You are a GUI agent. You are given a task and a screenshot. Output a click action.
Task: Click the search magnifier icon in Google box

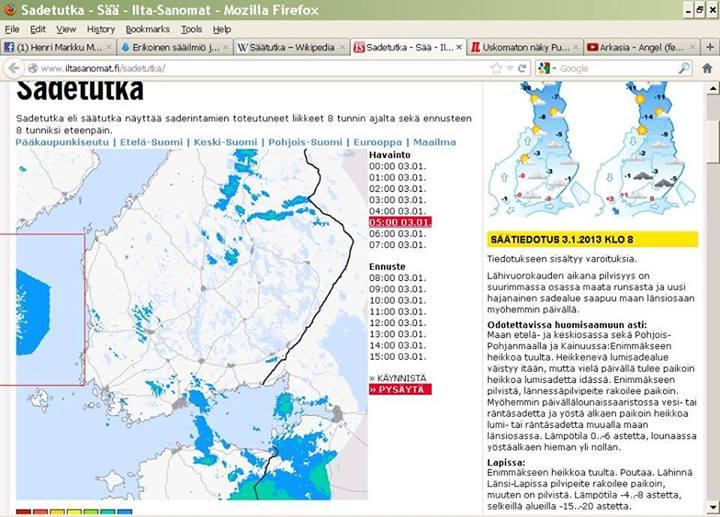point(684,68)
